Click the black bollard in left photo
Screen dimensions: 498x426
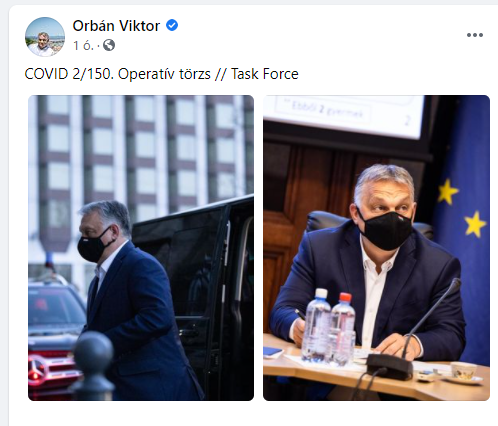(93, 365)
